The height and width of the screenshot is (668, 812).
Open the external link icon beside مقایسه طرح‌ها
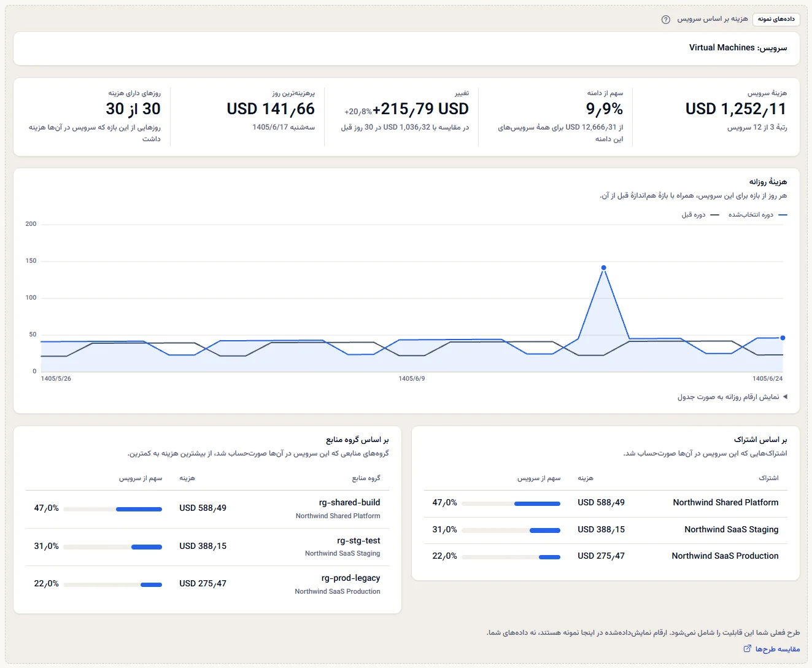pyautogui.click(x=747, y=649)
